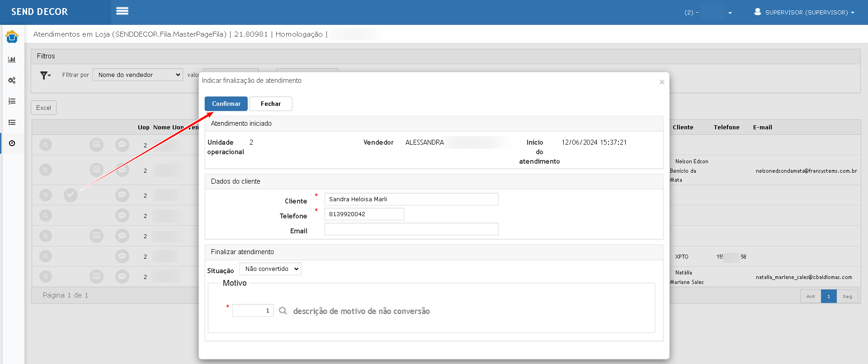Open chat icon for XPTO row
868x364 pixels.
122,256
